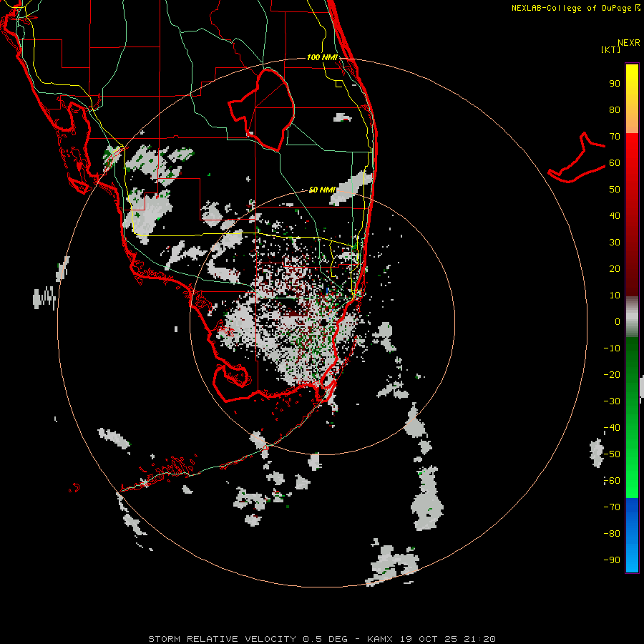Pick the gray zero-velocity color bar segment
The image size is (644, 644).
click(632, 317)
